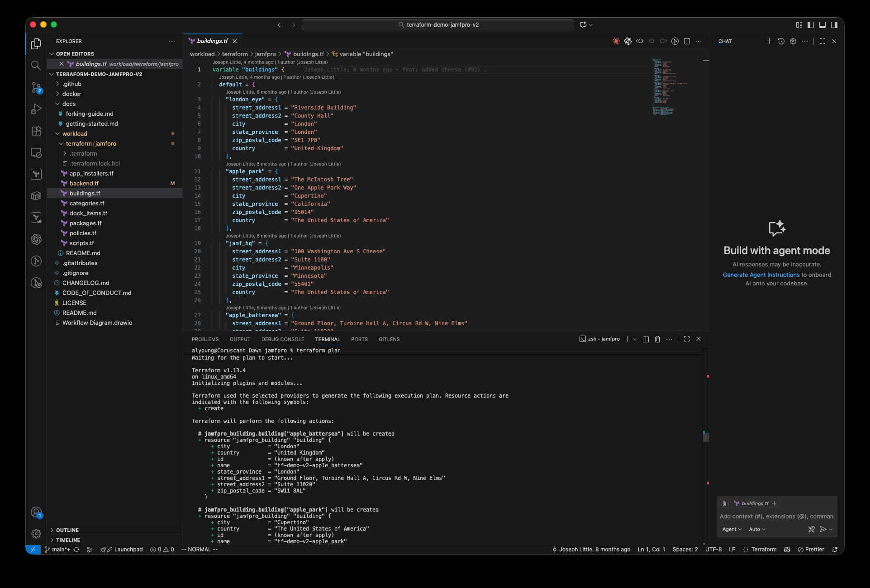Open Manage gear in activity bar
This screenshot has width=870, height=588.
pos(36,534)
